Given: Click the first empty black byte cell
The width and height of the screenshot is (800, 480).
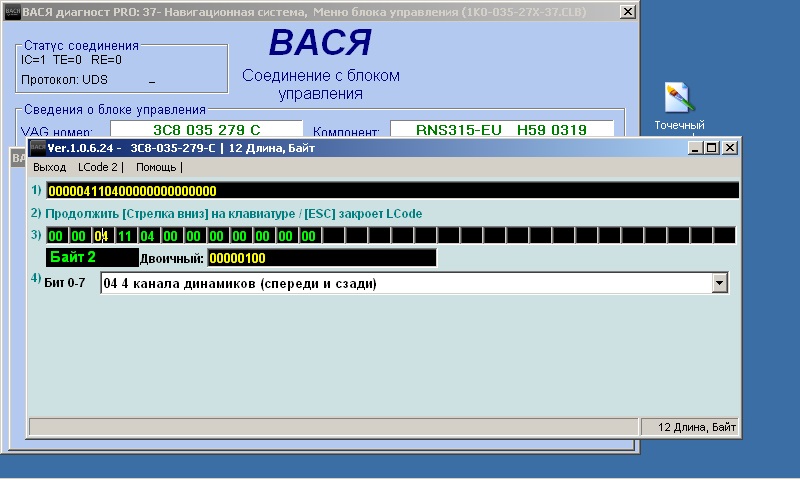Looking at the screenshot, I should (332, 236).
